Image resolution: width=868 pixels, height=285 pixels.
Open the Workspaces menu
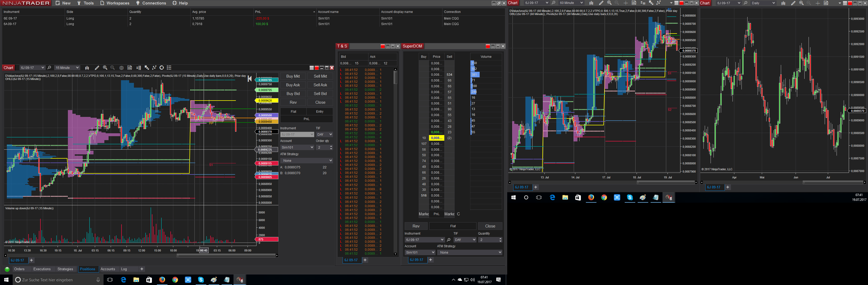(x=115, y=3)
